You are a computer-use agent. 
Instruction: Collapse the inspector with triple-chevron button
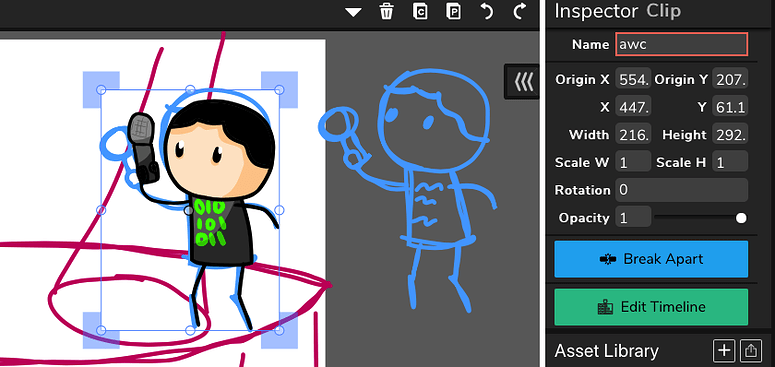[x=523, y=82]
